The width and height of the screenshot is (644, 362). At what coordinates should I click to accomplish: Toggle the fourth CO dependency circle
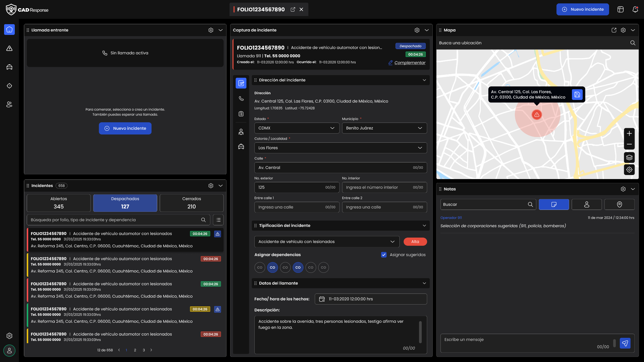[298, 267]
